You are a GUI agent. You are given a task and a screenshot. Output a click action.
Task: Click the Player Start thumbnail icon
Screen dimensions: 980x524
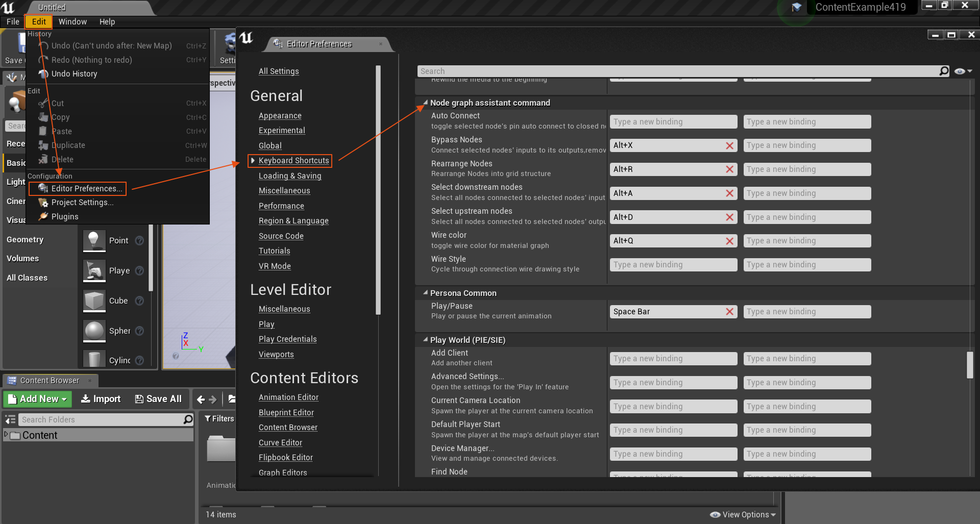pyautogui.click(x=94, y=270)
